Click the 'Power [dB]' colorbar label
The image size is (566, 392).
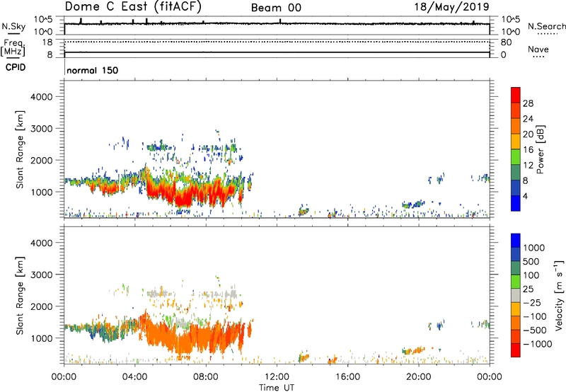point(541,149)
